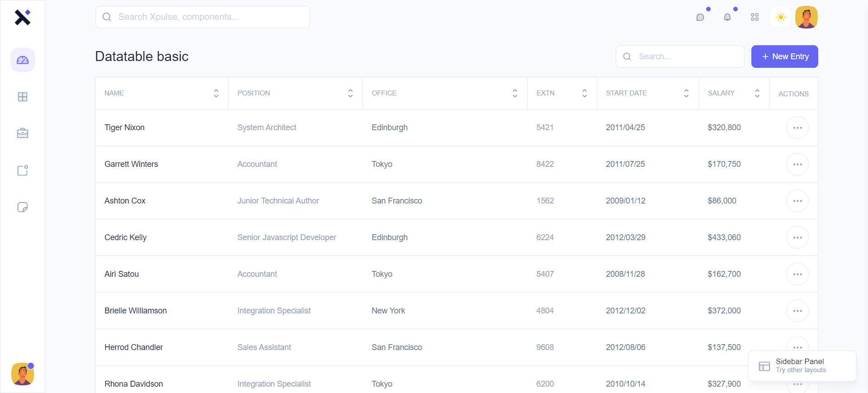Open actions menu for Tiger Nixon

(x=797, y=128)
